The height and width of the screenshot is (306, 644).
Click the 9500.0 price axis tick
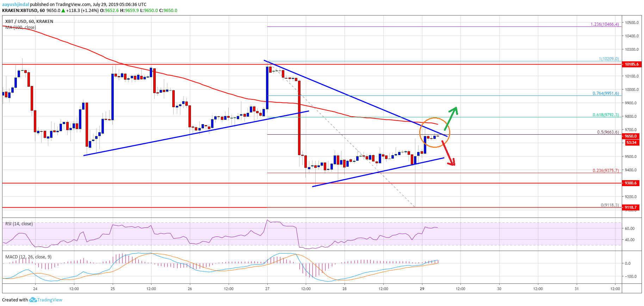click(x=631, y=157)
